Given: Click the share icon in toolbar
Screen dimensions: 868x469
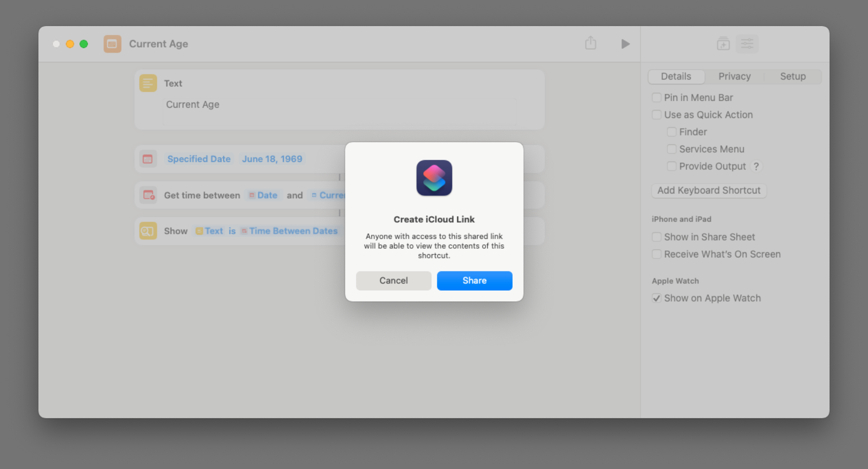Looking at the screenshot, I should pos(590,43).
